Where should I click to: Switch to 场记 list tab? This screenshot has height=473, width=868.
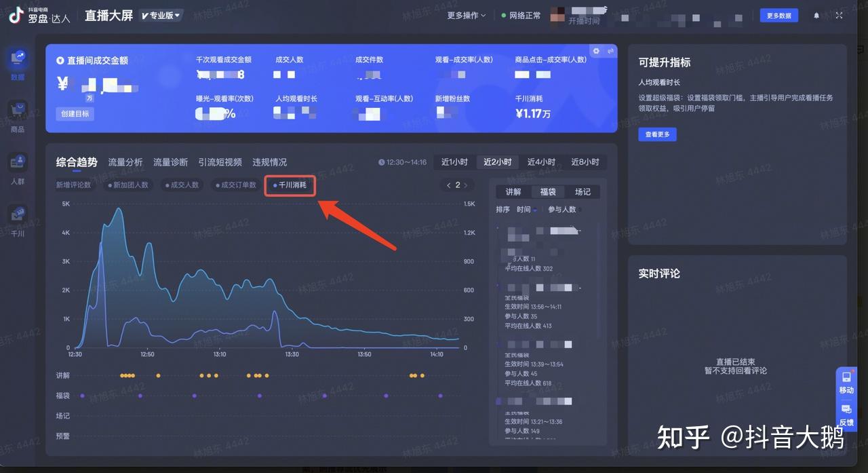[x=583, y=192]
